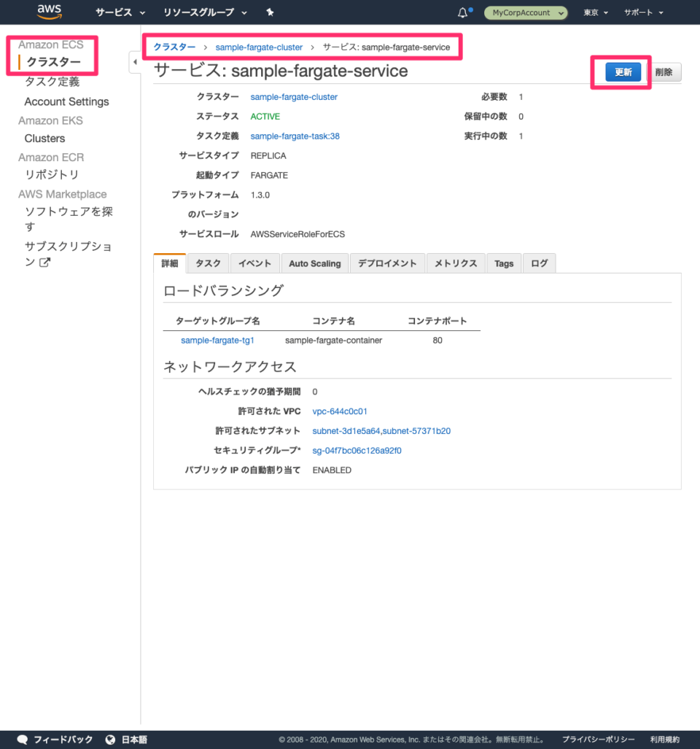This screenshot has width=700, height=749.
Task: Open the Auto Scaling tab
Action: (x=315, y=263)
